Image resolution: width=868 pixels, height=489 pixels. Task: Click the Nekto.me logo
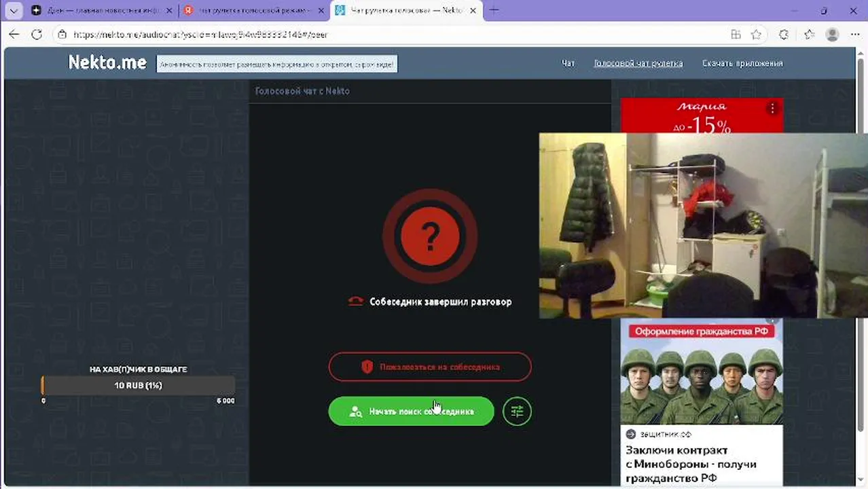click(x=107, y=62)
